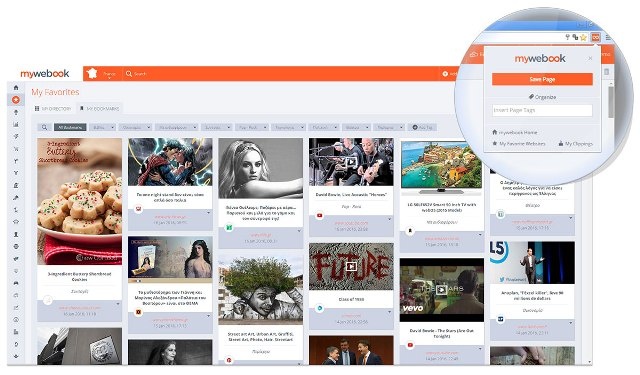Expand arrow on LG Smart TV card footer

click(x=480, y=235)
